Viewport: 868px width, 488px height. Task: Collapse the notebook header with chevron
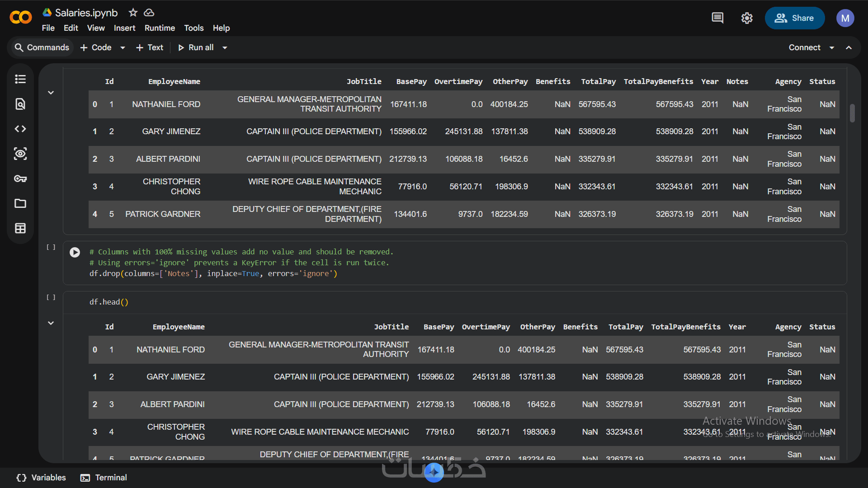[849, 48]
